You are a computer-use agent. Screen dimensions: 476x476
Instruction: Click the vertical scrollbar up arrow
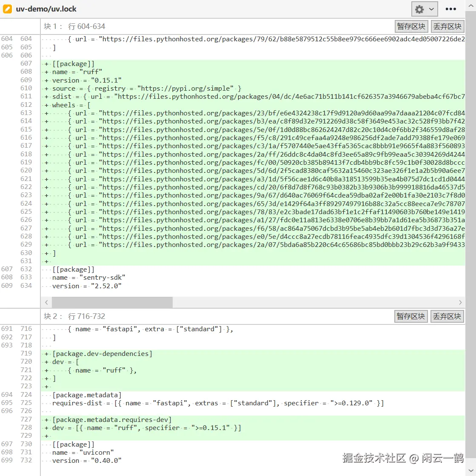470,6
